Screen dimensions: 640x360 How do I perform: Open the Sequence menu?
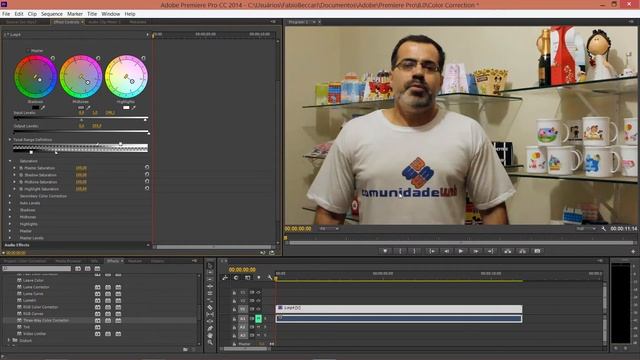[52, 14]
